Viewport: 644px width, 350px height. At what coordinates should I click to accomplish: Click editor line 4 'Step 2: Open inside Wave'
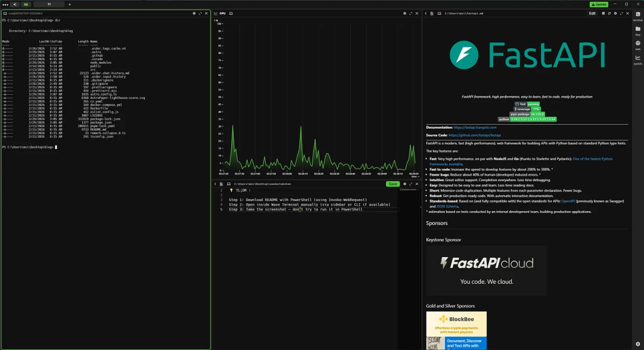coord(309,205)
